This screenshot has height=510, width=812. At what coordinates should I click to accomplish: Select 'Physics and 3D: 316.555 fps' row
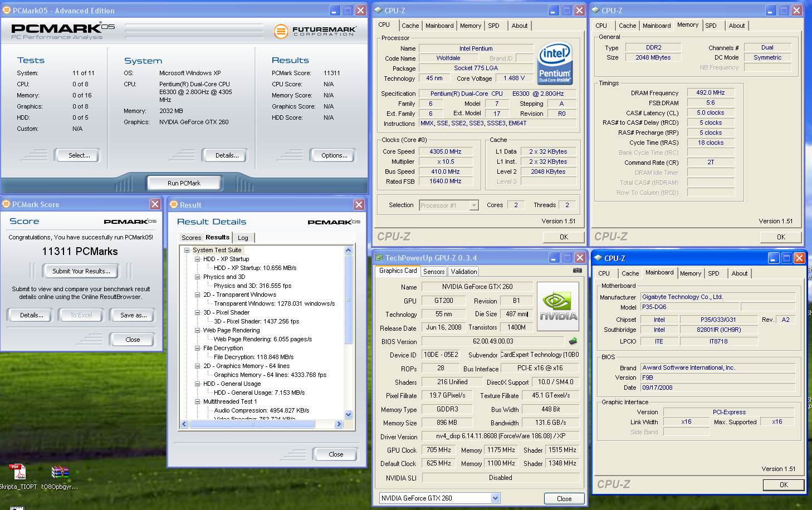[253, 286]
